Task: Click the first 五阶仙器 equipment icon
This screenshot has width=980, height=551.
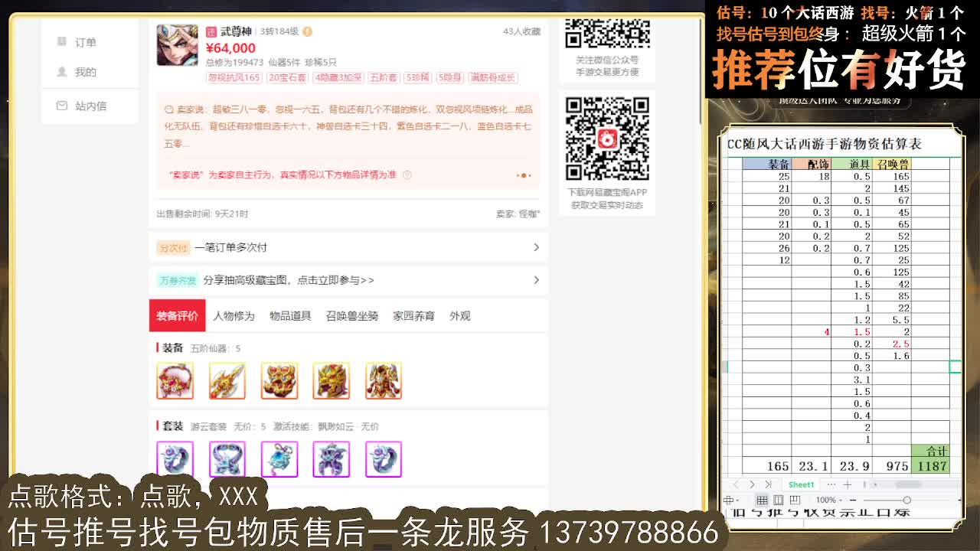Action: [x=175, y=380]
